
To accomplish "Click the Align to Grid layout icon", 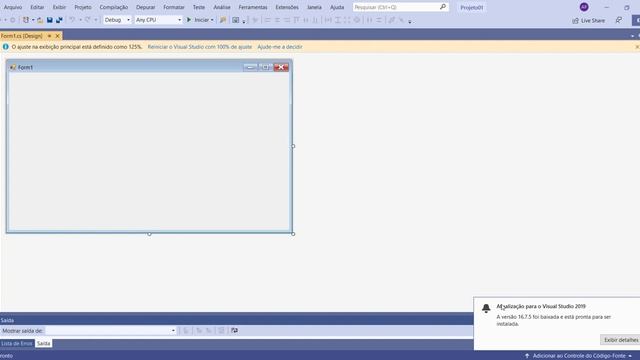I will pos(255,20).
